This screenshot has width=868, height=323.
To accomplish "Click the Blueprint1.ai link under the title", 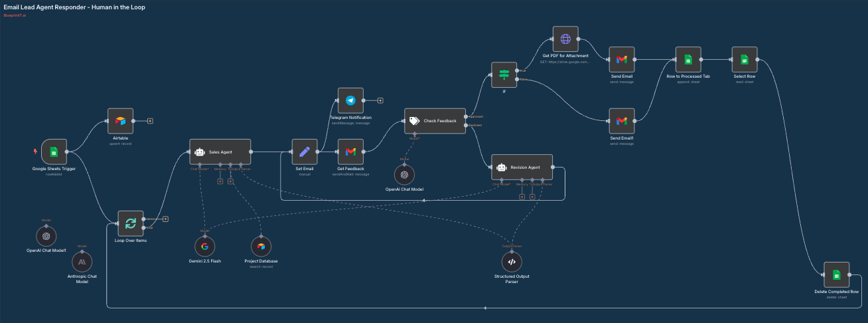I will [x=15, y=15].
